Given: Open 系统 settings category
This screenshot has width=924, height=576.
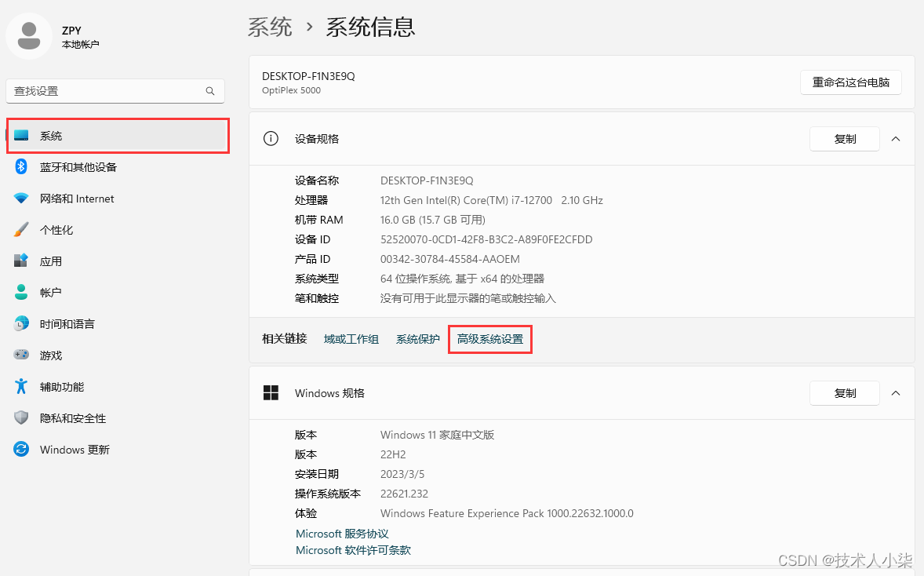Looking at the screenshot, I should tap(118, 136).
